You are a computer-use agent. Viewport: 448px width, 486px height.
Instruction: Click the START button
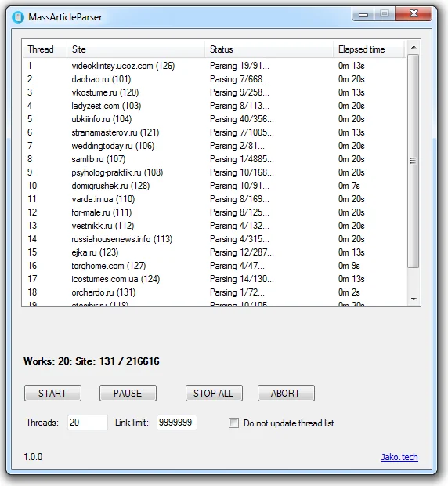coord(52,394)
